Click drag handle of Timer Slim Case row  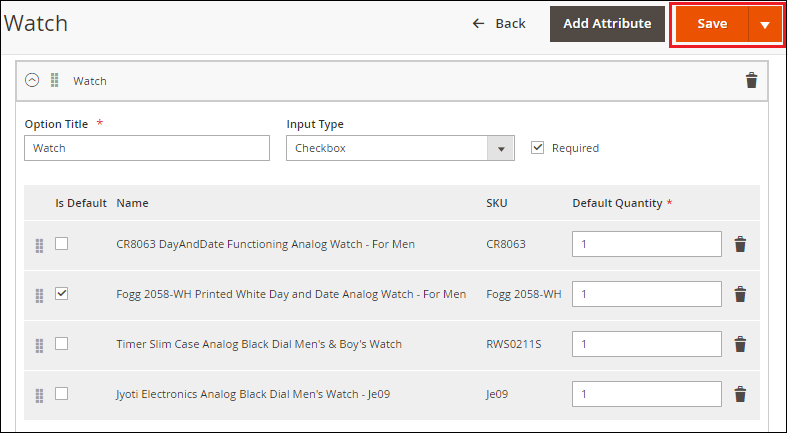pos(39,346)
